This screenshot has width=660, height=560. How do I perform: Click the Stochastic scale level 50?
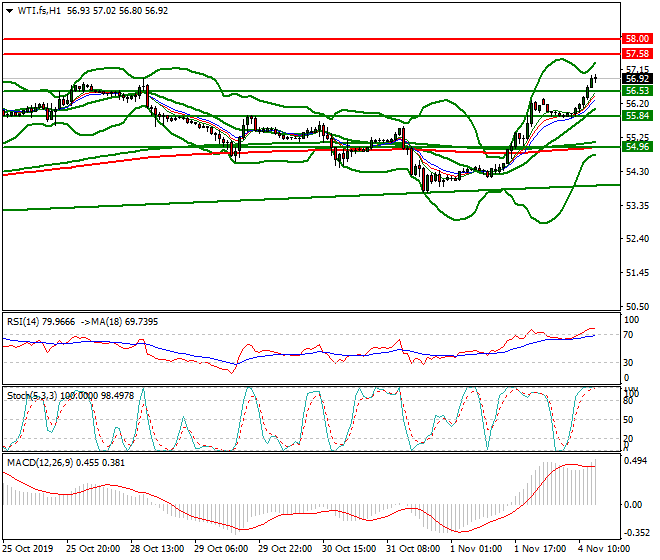pyautogui.click(x=628, y=419)
